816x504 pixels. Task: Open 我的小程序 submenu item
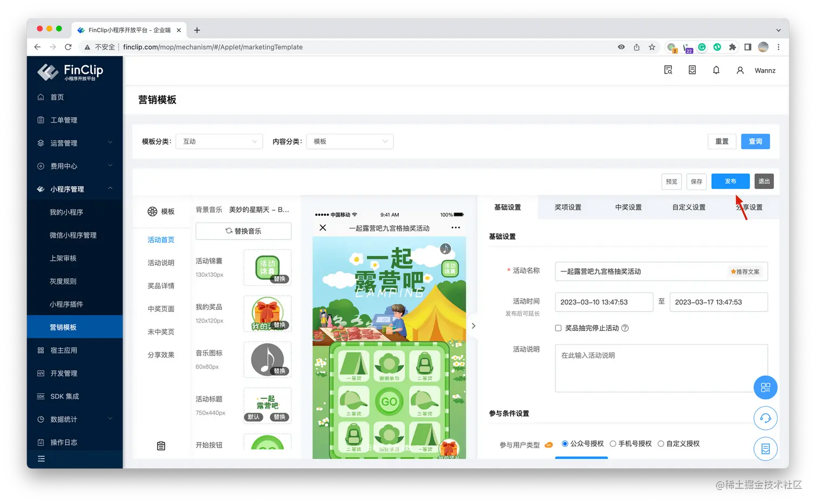click(x=74, y=212)
